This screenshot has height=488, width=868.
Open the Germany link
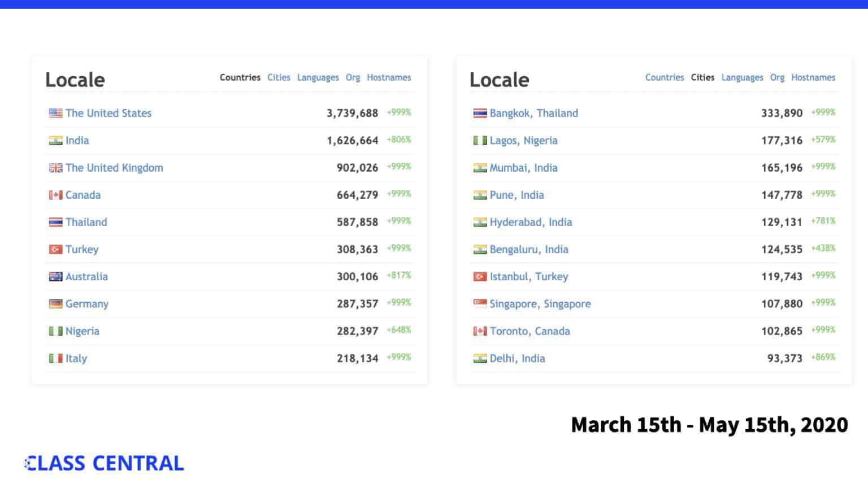tap(87, 304)
